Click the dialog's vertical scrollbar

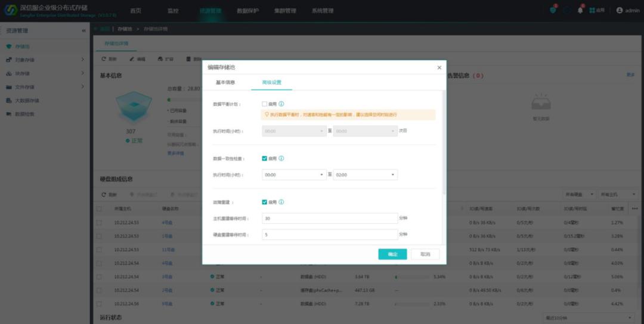pyautogui.click(x=444, y=143)
